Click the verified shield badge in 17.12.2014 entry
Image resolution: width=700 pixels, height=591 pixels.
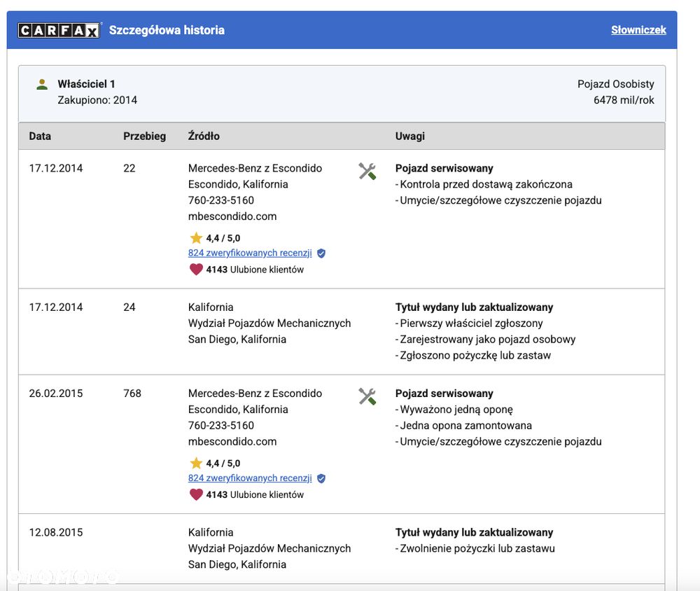coord(321,253)
